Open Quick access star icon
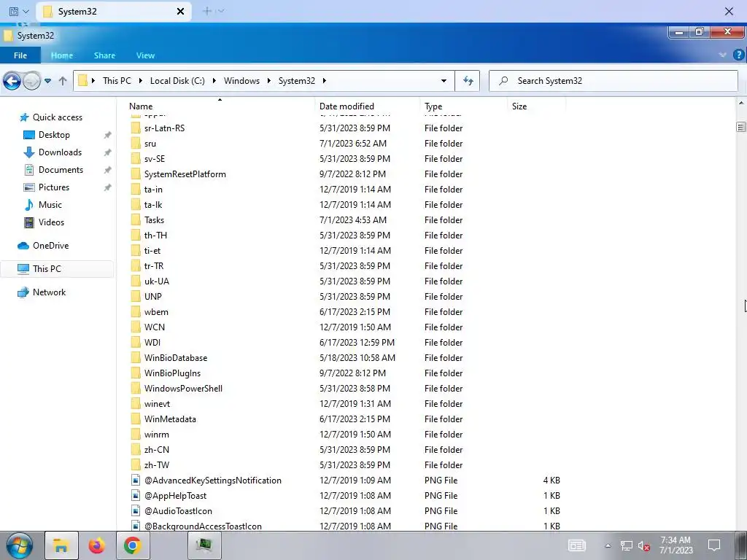The width and height of the screenshot is (747, 560). point(24,117)
